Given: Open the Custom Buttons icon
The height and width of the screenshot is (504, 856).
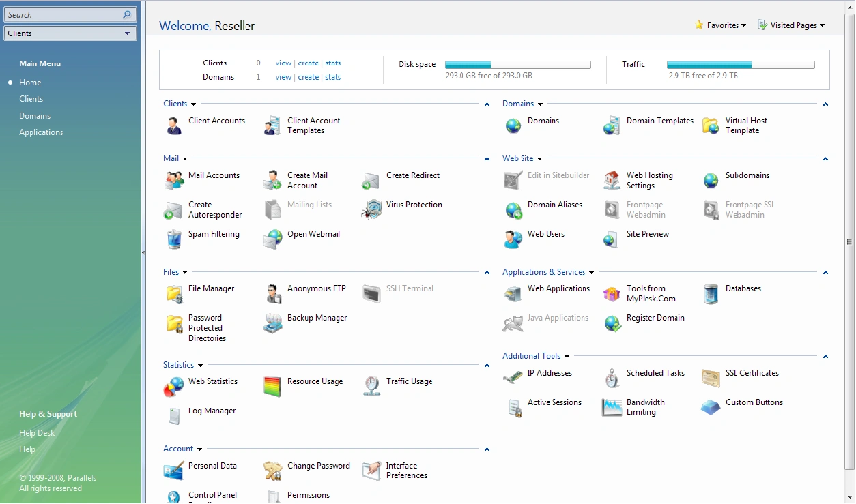Looking at the screenshot, I should point(711,407).
